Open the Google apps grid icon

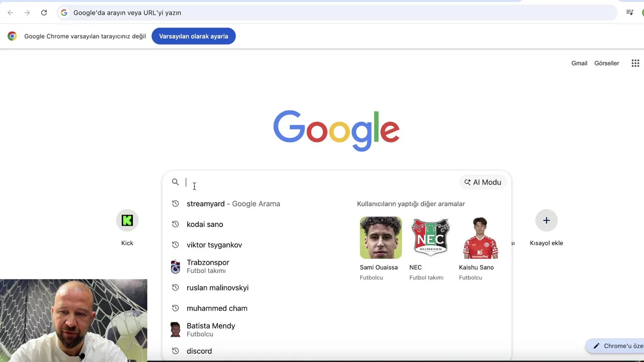click(635, 63)
